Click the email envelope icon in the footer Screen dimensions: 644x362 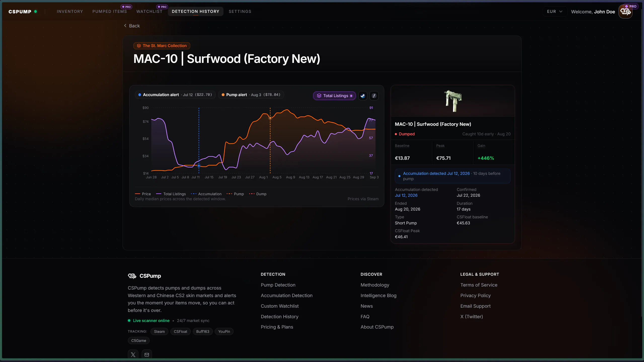coord(147,354)
